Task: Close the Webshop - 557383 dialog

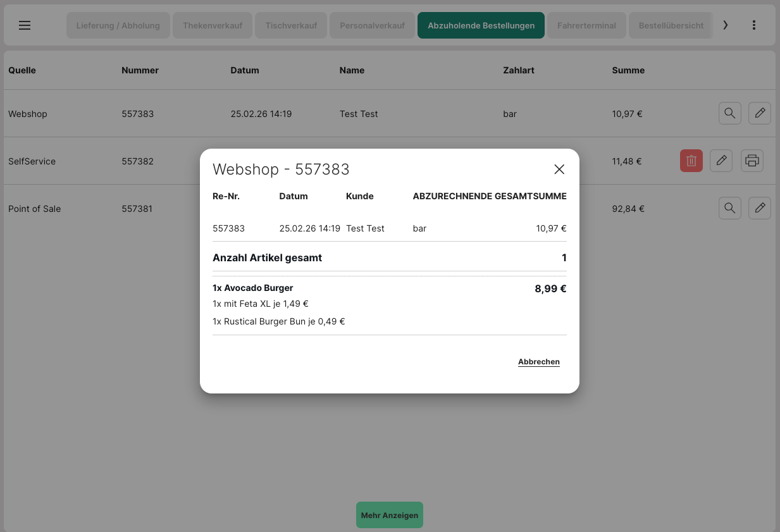Action: click(559, 170)
